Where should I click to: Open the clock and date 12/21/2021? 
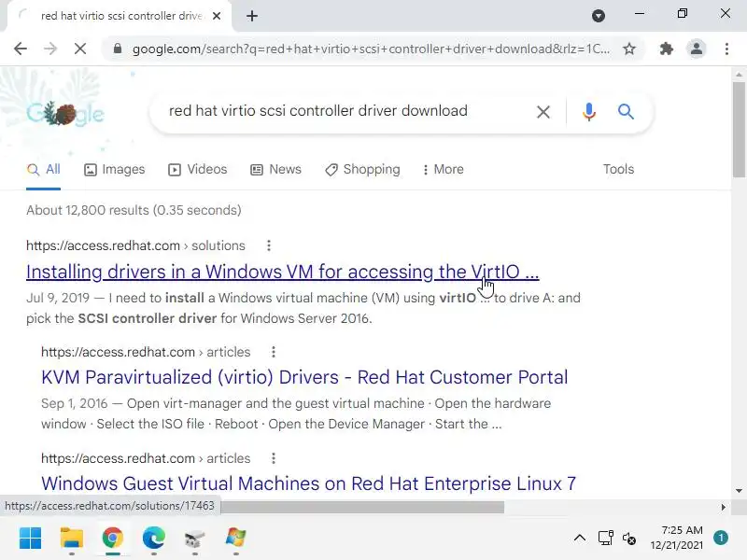(x=676, y=538)
